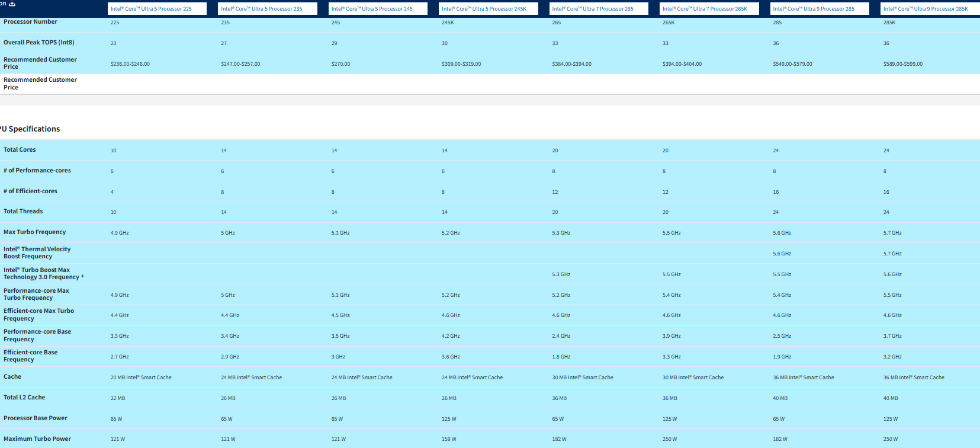Click Efficient-cores value 16 for Processor 285
The width and height of the screenshot is (980, 448).
(776, 192)
